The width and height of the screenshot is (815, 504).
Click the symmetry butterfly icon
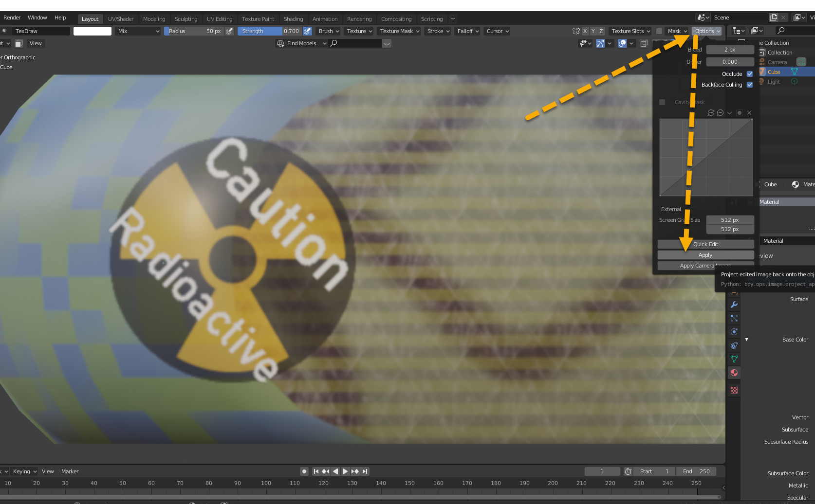[x=576, y=31]
